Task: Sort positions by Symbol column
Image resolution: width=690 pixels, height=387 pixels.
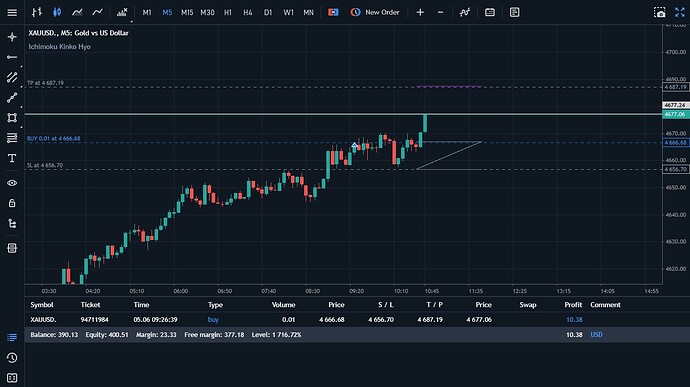Action: 42,305
